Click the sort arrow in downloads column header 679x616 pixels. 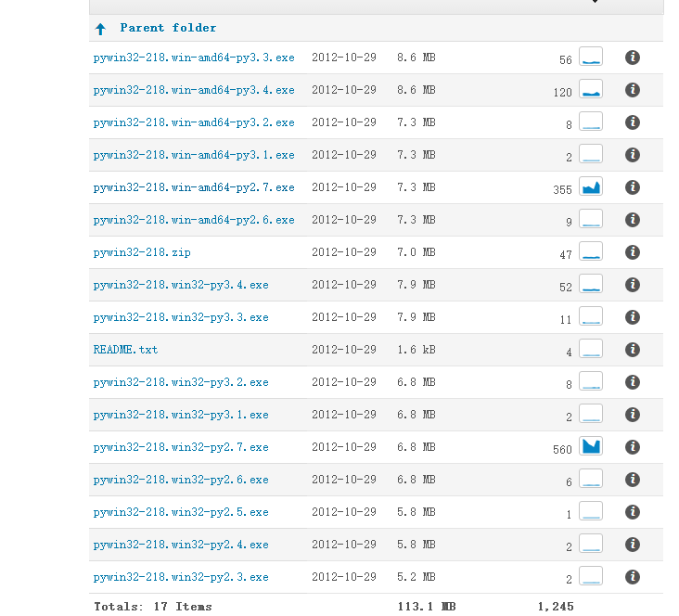pos(595,3)
